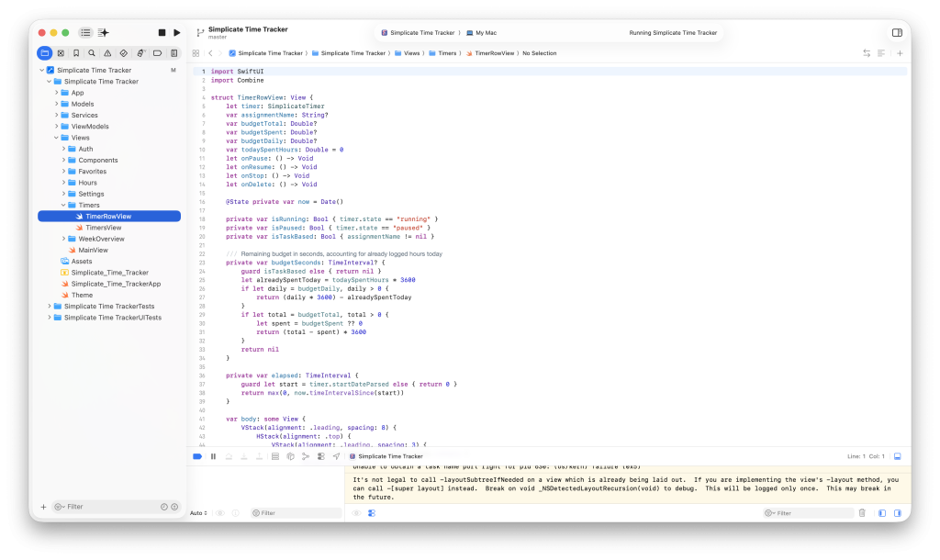This screenshot has width=940, height=560.
Task: Open the Test navigator diamond icon
Action: [124, 52]
